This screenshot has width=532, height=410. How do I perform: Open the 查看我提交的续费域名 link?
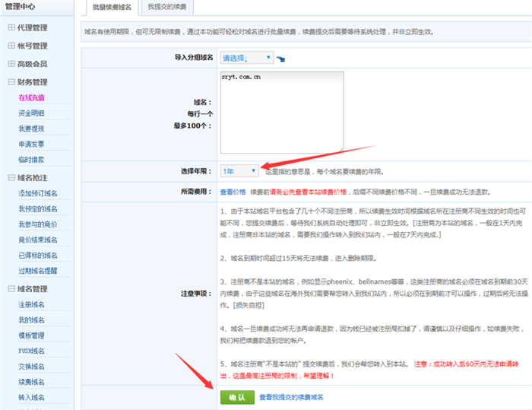tap(291, 397)
